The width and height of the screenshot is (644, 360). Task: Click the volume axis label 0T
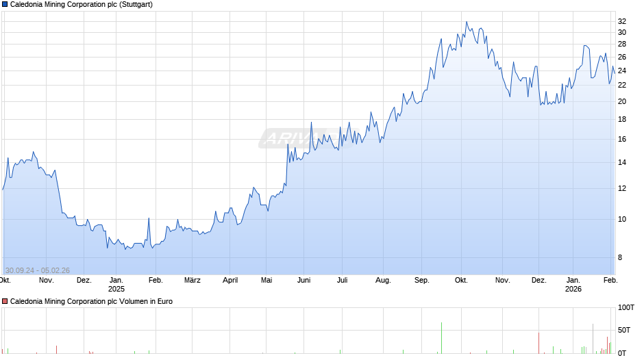(x=622, y=353)
